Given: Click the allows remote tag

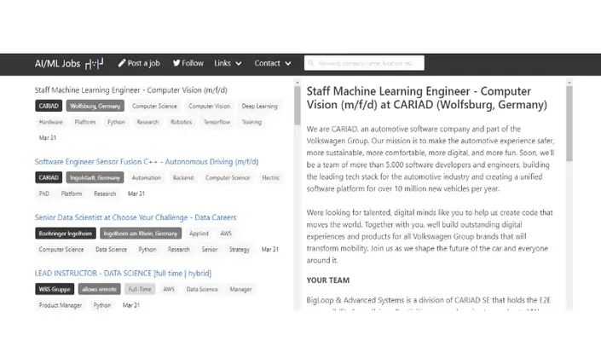Looking at the screenshot, I should pyautogui.click(x=99, y=289).
